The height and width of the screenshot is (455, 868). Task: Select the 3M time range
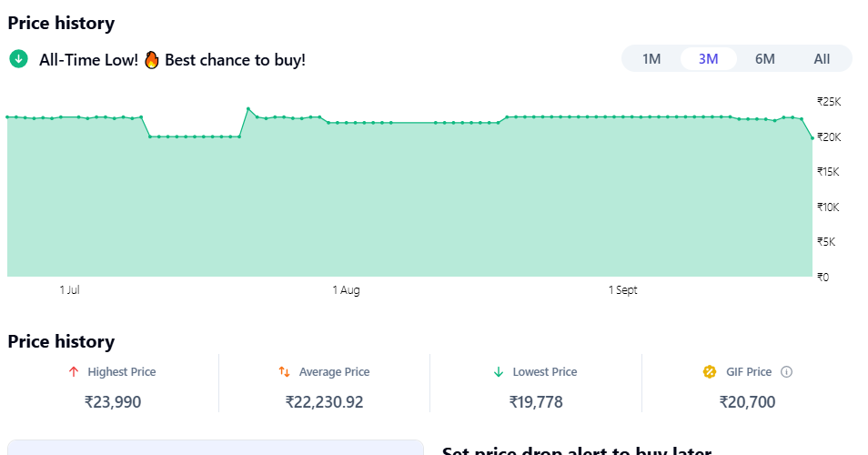(x=708, y=59)
